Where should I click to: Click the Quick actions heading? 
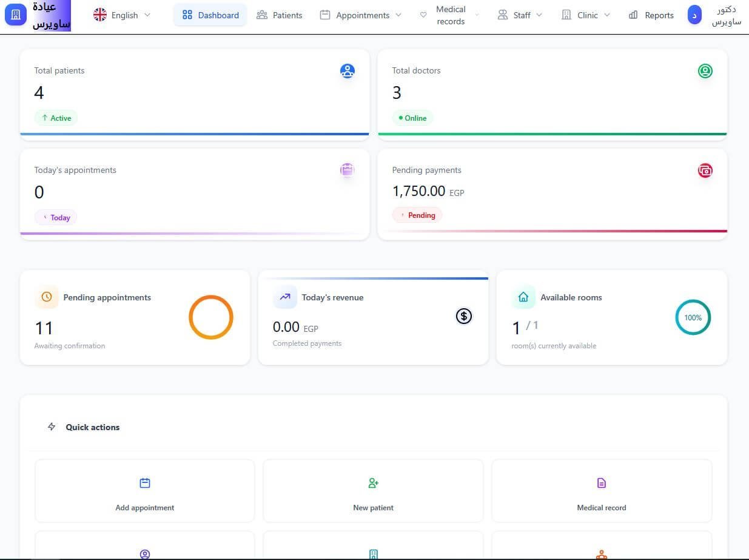pyautogui.click(x=93, y=427)
